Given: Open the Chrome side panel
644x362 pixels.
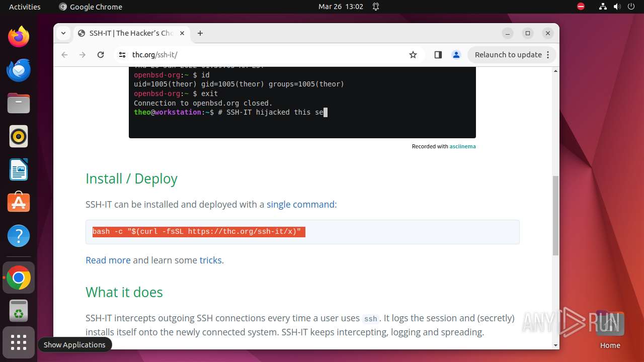Looking at the screenshot, I should coord(438,55).
